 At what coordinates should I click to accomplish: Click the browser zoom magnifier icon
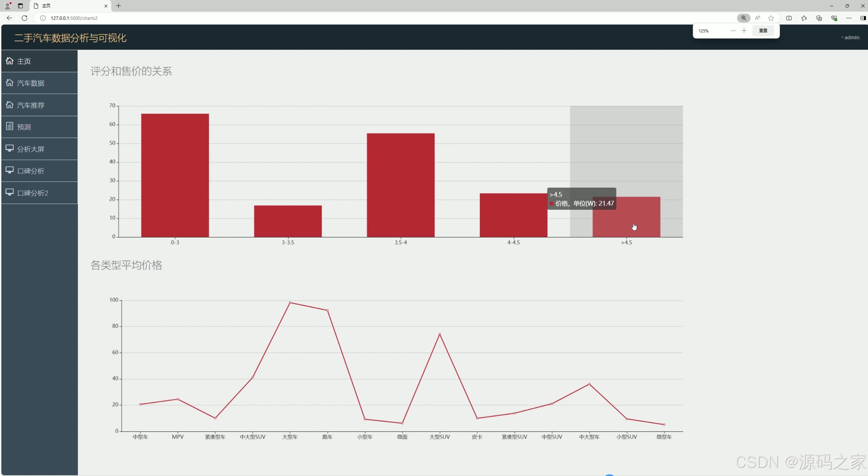743,18
